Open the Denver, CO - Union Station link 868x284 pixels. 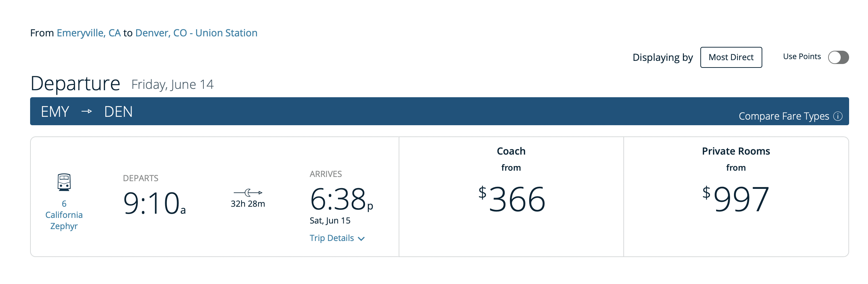196,33
